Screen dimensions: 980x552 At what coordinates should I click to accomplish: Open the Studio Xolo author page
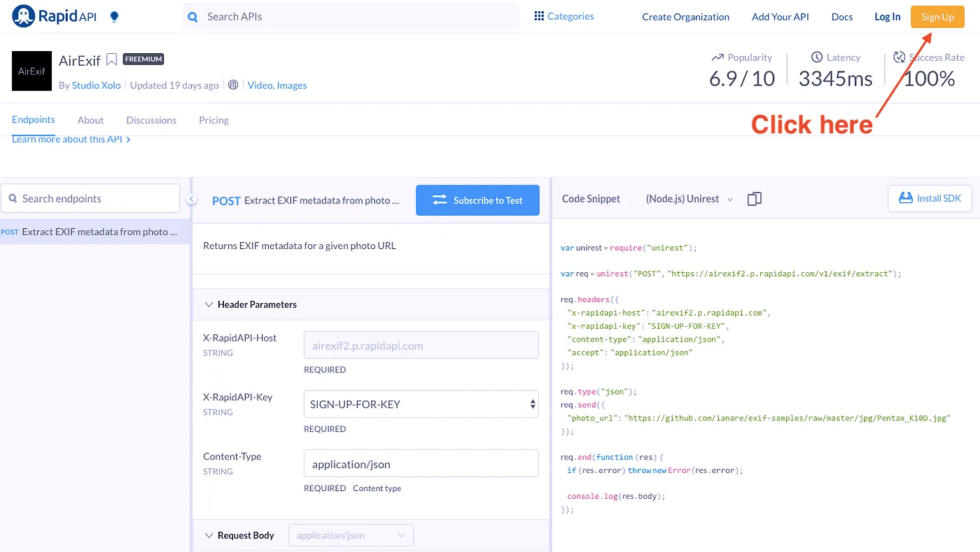point(97,85)
